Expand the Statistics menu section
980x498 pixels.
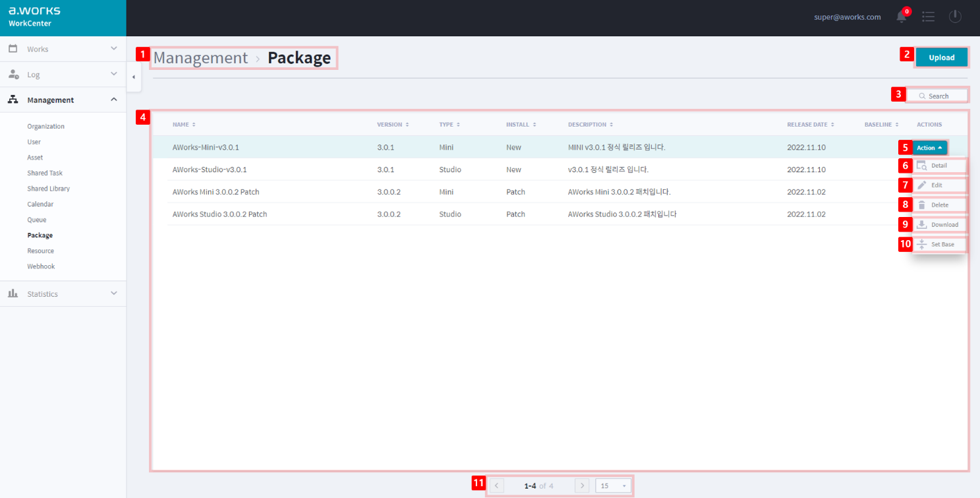tap(63, 294)
